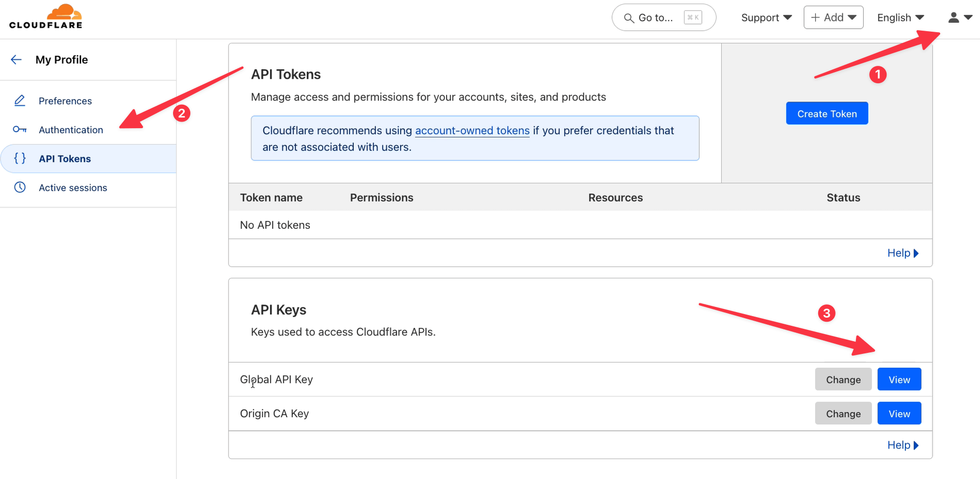Click the Active sessions clock icon

(x=20, y=187)
